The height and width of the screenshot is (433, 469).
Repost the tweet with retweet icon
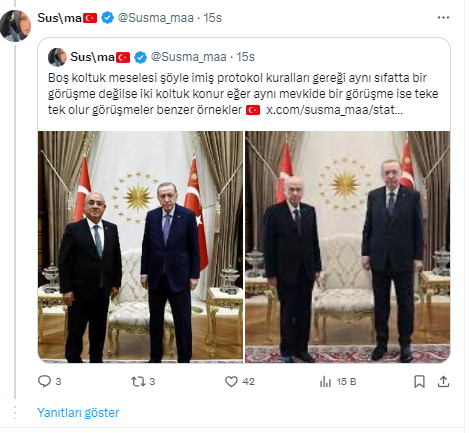[137, 381]
